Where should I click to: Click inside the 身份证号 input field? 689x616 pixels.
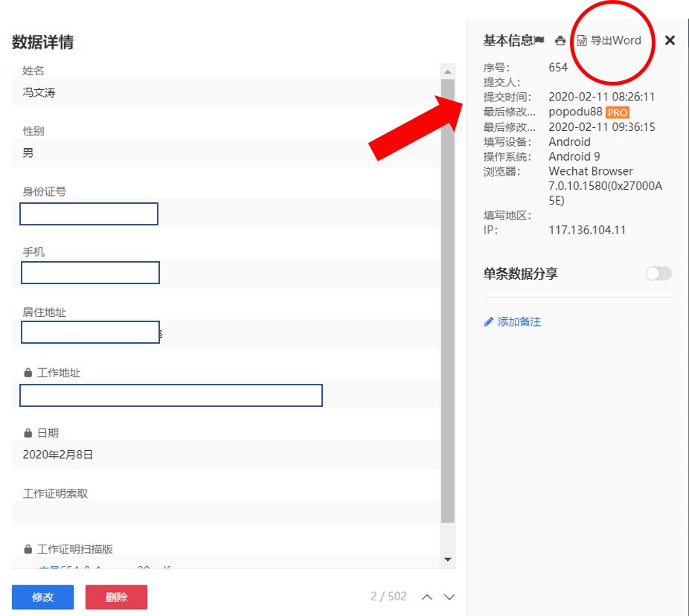coord(88,214)
